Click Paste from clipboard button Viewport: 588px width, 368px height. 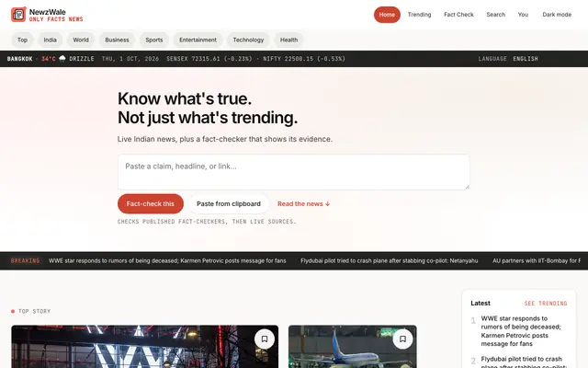point(229,204)
